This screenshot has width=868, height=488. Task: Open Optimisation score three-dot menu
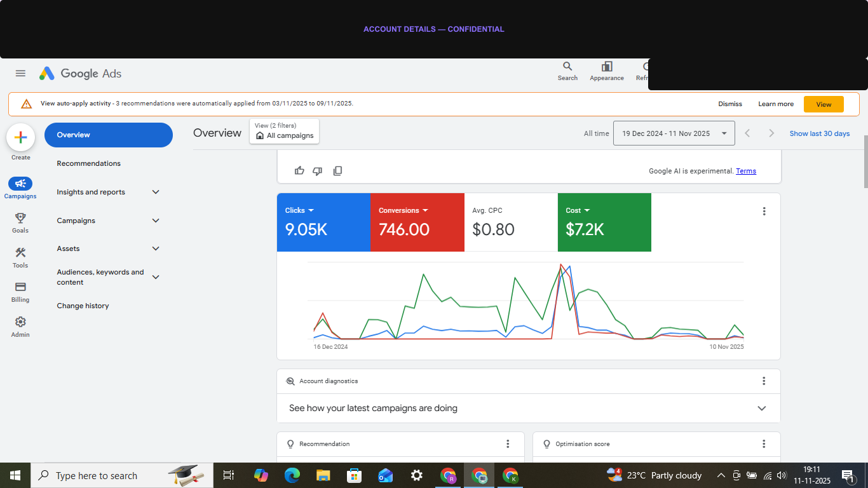tap(764, 444)
